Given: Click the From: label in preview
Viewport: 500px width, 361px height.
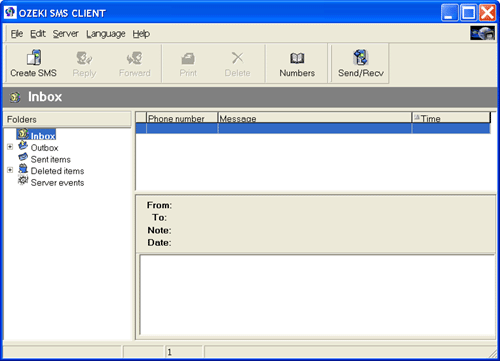Looking at the screenshot, I should coord(159,205).
